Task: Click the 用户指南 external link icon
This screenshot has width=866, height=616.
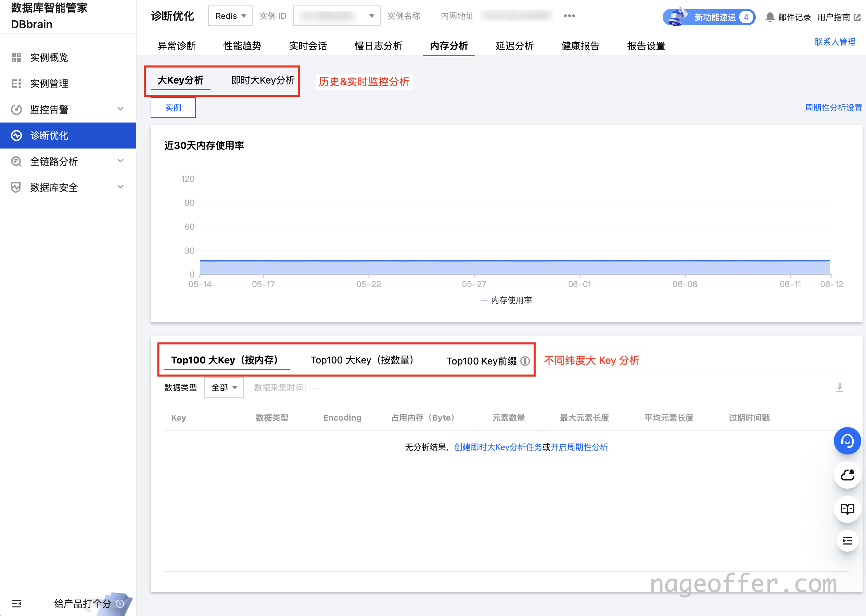Action: coord(857,17)
